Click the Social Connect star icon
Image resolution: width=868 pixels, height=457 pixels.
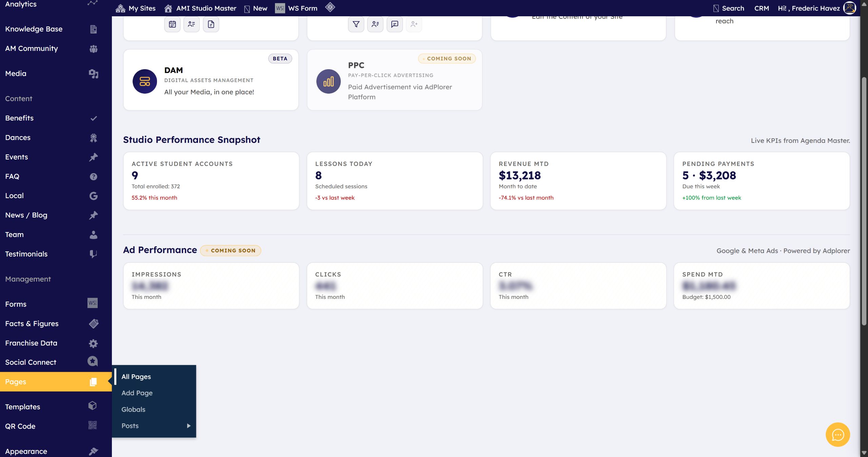(93, 361)
